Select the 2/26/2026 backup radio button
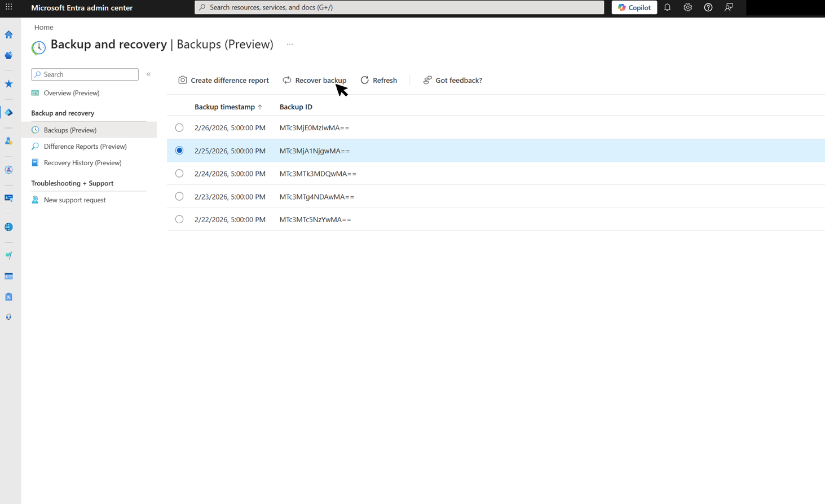The width and height of the screenshot is (825, 504). tap(179, 127)
